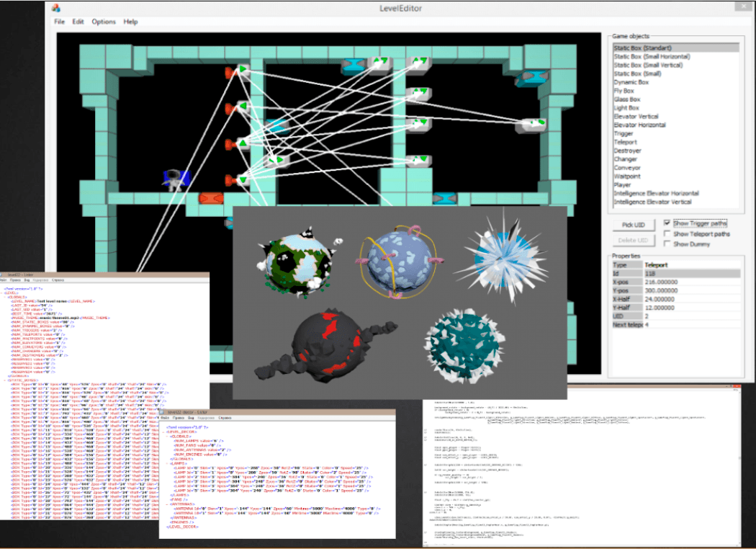
Task: Select Glass Box in Game objects
Action: tap(676, 99)
